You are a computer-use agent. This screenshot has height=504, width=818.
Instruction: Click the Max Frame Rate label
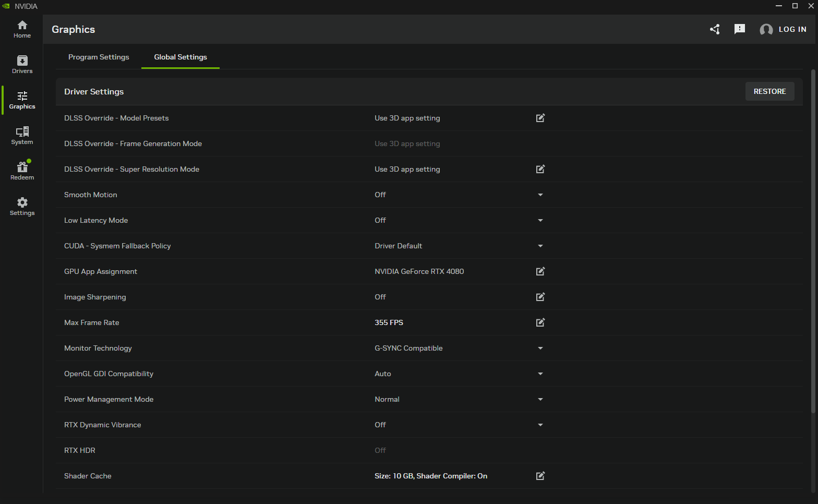click(92, 322)
